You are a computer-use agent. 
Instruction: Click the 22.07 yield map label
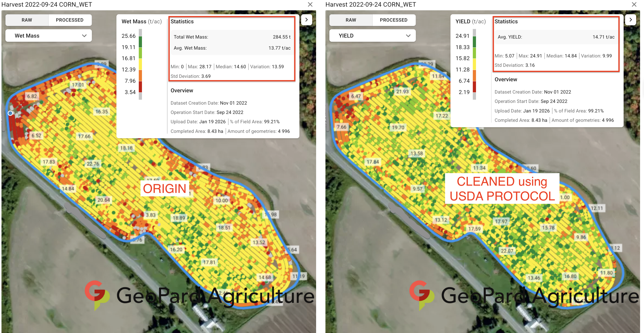tap(507, 251)
